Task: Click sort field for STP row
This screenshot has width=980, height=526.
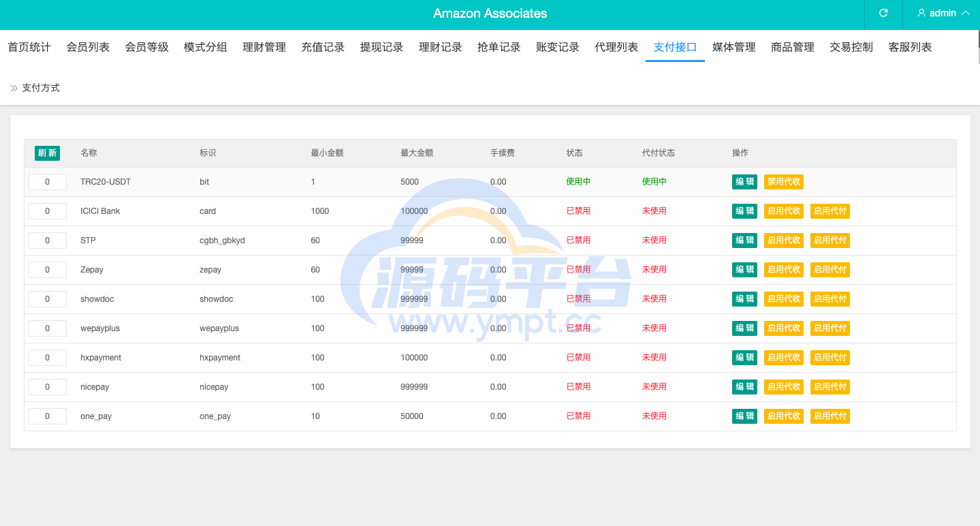Action: click(48, 241)
